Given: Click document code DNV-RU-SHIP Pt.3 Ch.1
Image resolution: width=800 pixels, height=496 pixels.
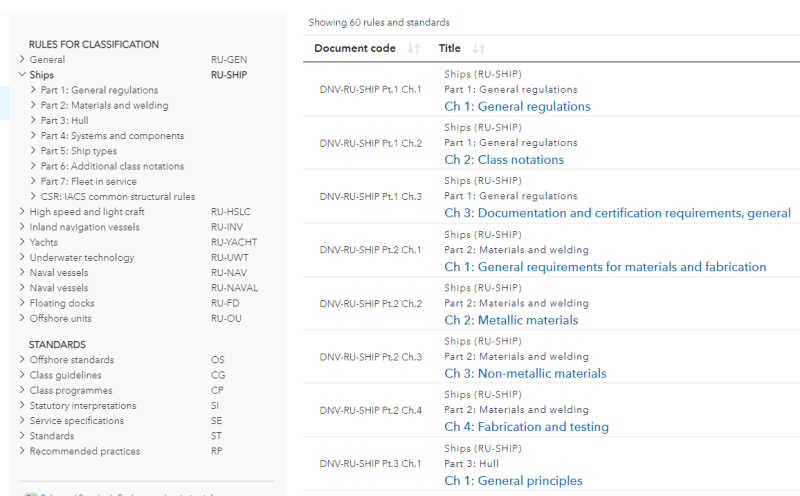Looking at the screenshot, I should tap(370, 463).
